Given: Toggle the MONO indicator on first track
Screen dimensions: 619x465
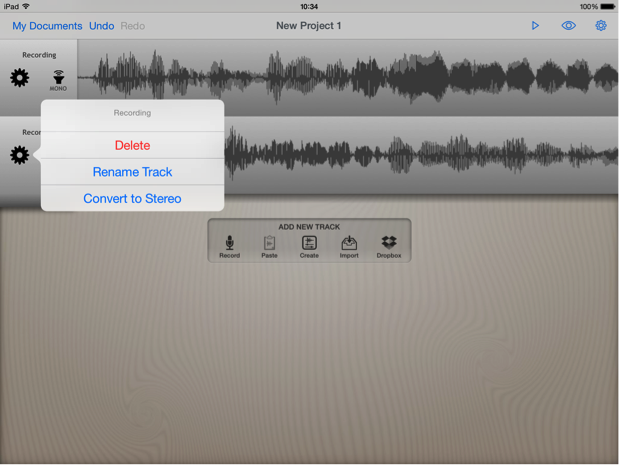Looking at the screenshot, I should click(x=59, y=80).
